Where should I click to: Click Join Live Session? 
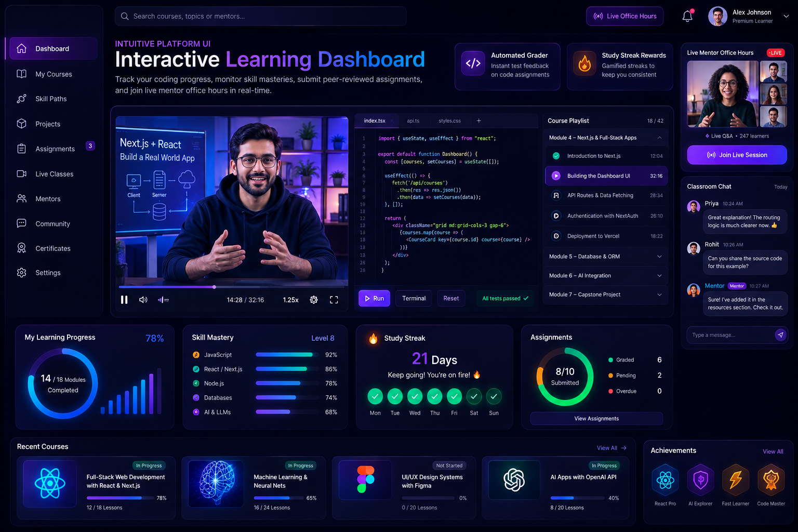pyautogui.click(x=737, y=155)
